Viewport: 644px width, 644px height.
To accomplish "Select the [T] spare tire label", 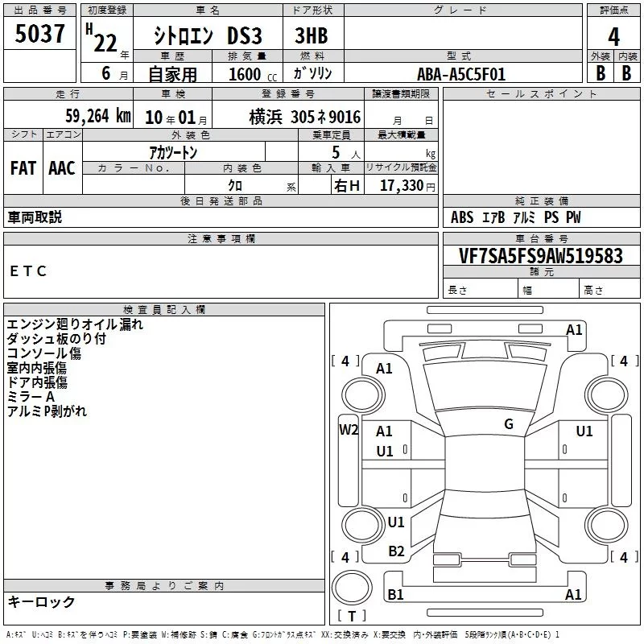I will (352, 616).
